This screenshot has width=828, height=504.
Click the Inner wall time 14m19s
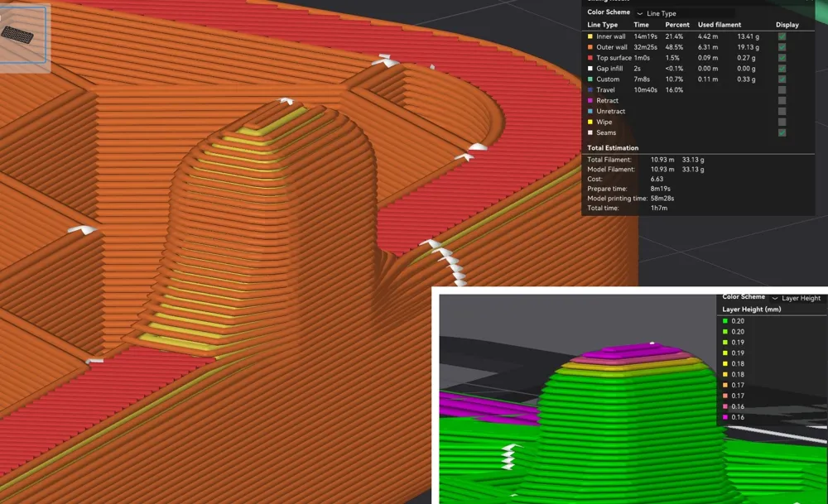pos(645,36)
